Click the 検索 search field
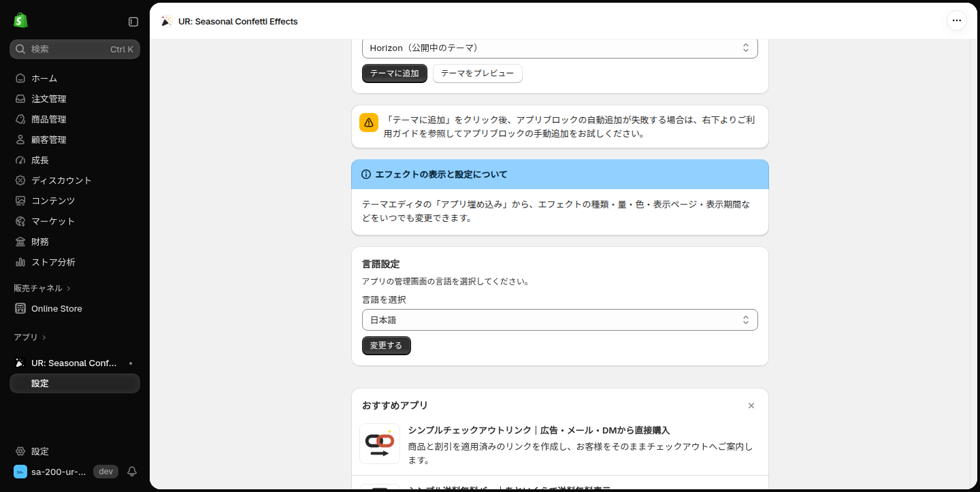The image size is (980, 492). pyautogui.click(x=75, y=49)
